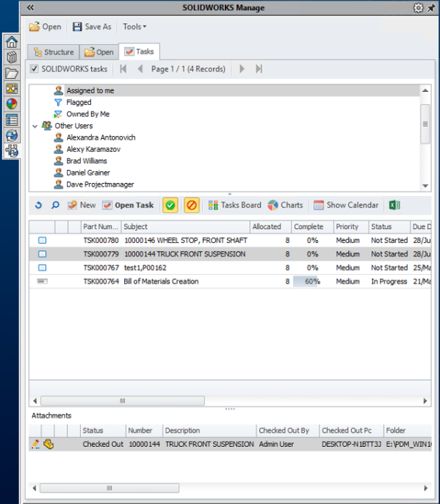Go to previous page arrow

click(x=140, y=69)
